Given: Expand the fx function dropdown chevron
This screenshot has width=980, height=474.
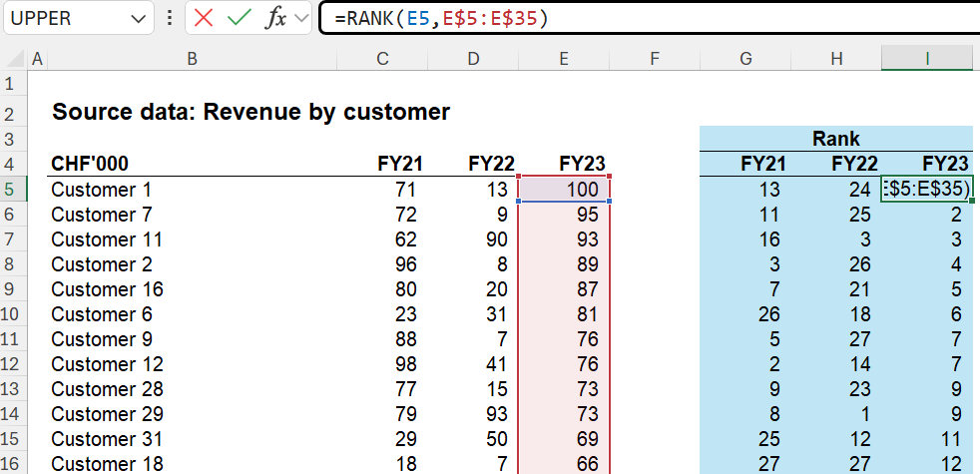Looking at the screenshot, I should tap(301, 18).
